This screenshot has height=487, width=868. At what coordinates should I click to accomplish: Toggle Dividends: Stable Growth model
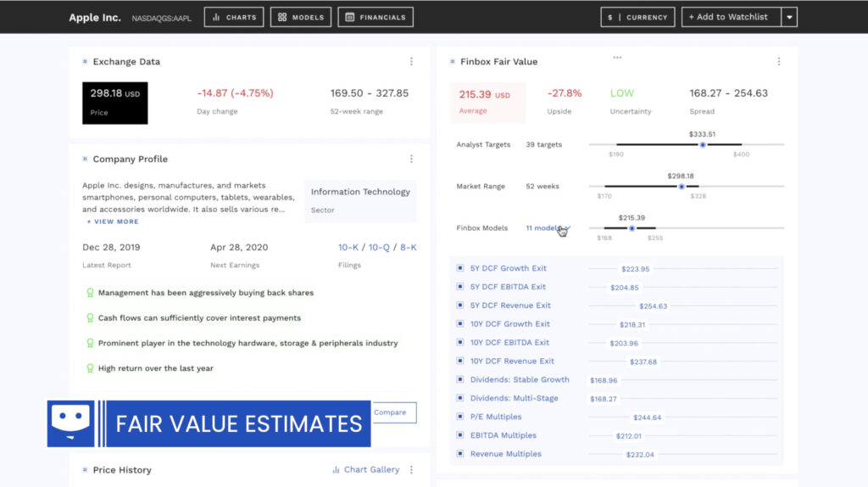[460, 379]
